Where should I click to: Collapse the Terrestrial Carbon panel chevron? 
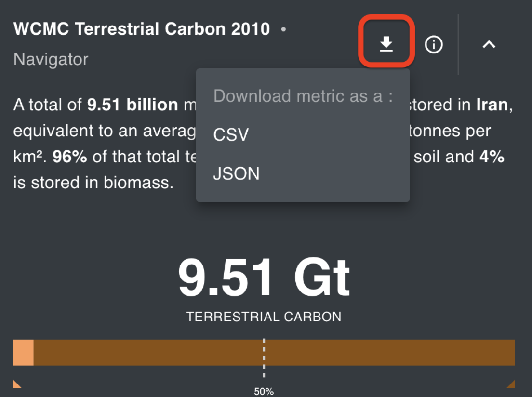coord(489,45)
